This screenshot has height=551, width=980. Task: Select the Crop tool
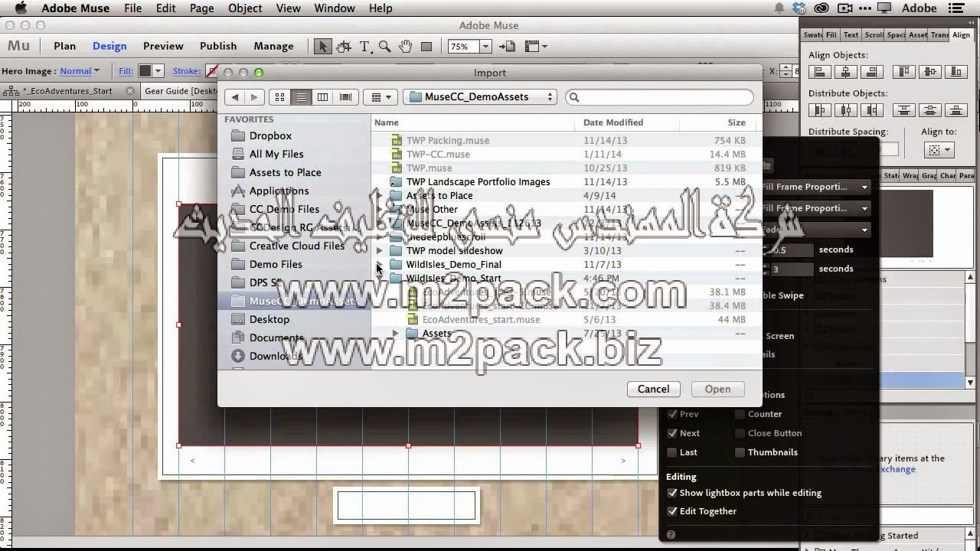pyautogui.click(x=344, y=46)
